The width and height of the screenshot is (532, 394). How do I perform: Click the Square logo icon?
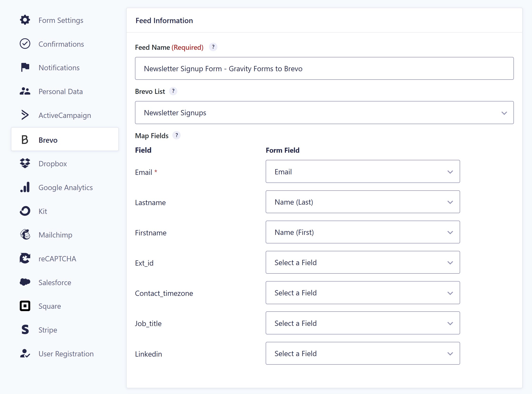tap(25, 306)
